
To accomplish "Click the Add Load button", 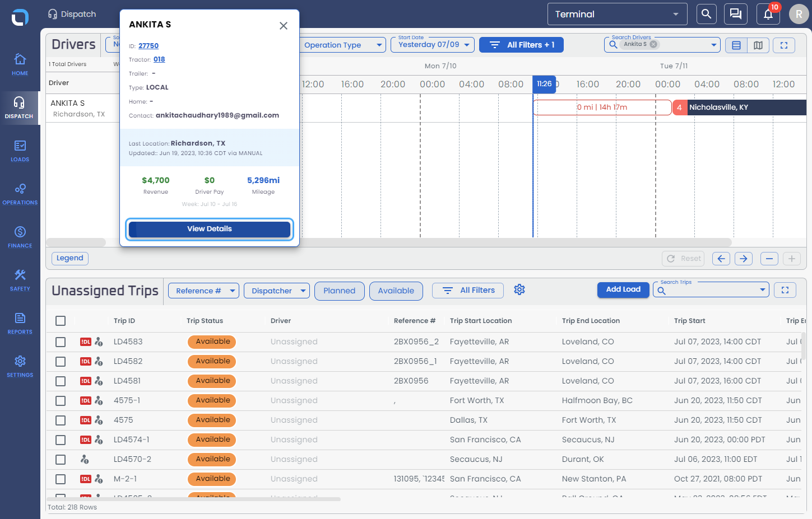I will point(623,289).
